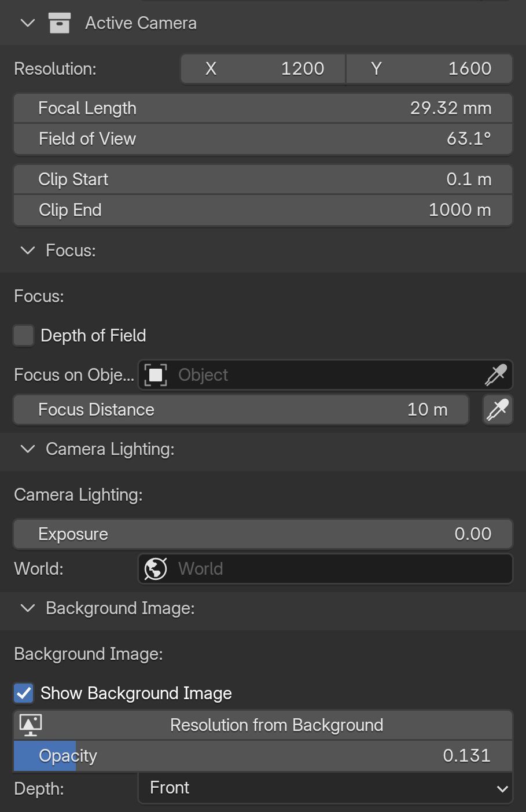Collapse the Camera Lighting section
The height and width of the screenshot is (812, 526).
pos(28,449)
